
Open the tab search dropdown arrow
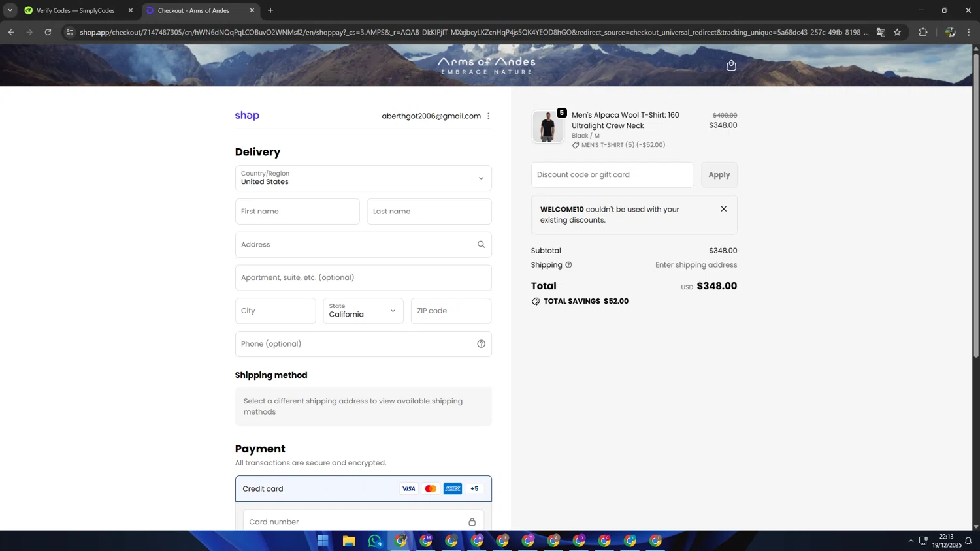10,10
